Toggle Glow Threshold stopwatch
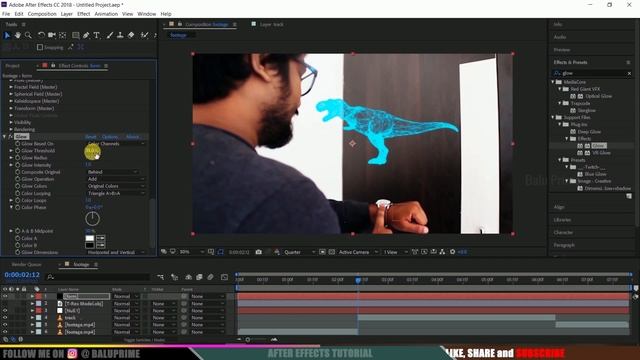 [x=18, y=151]
